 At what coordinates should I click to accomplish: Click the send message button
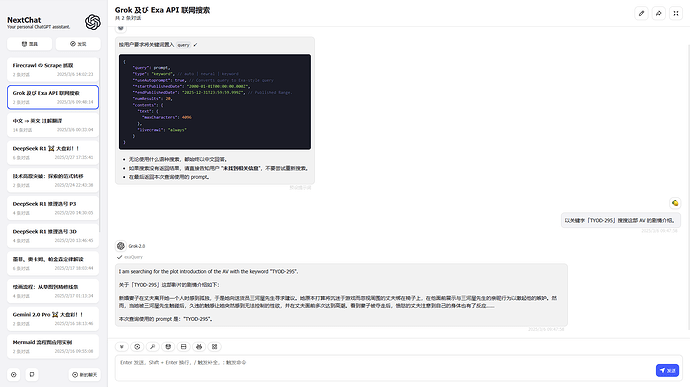tap(667, 371)
